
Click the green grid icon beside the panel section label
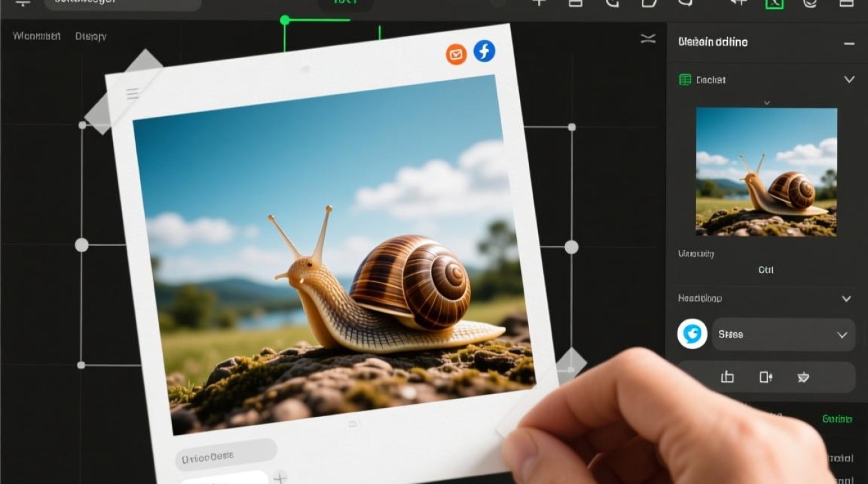(685, 80)
